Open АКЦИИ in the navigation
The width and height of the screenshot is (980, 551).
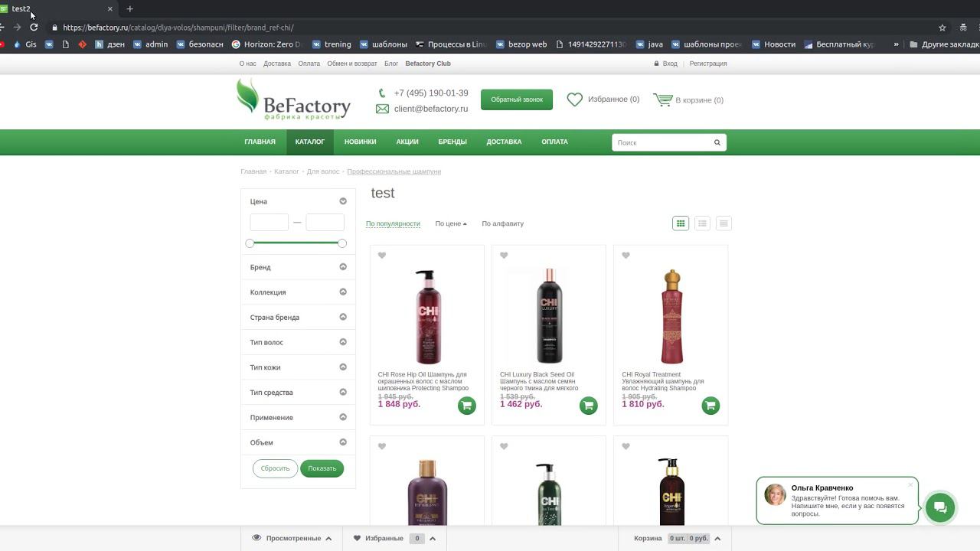407,142
